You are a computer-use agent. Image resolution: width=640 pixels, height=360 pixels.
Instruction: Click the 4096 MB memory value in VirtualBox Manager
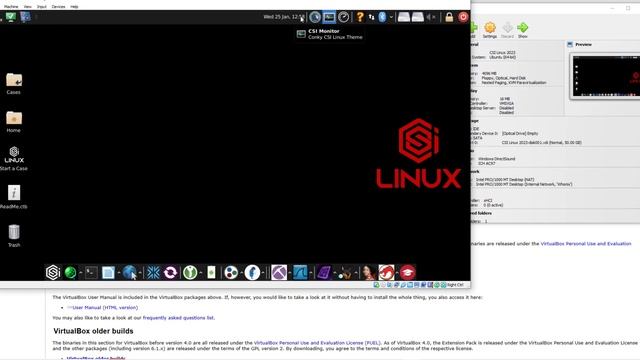(x=489, y=73)
